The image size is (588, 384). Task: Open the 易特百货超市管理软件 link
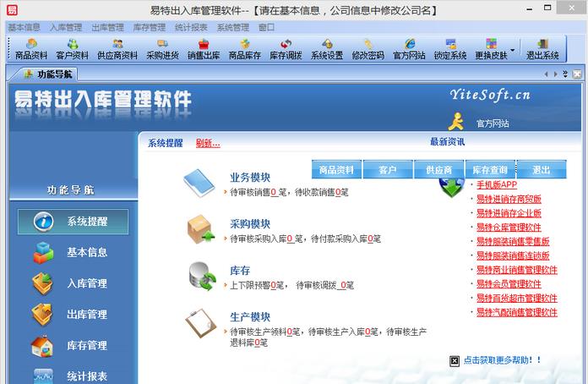pos(517,298)
